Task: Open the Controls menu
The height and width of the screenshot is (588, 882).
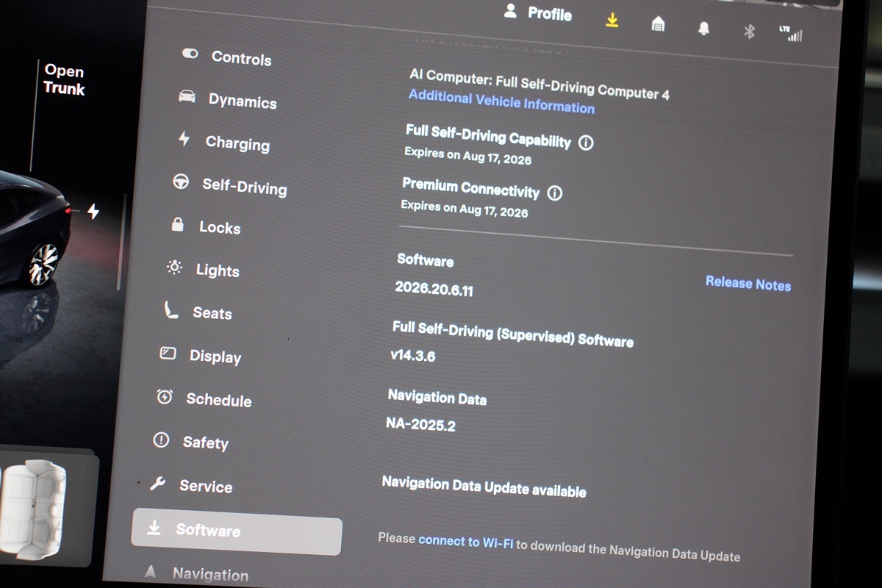Action: click(x=241, y=57)
